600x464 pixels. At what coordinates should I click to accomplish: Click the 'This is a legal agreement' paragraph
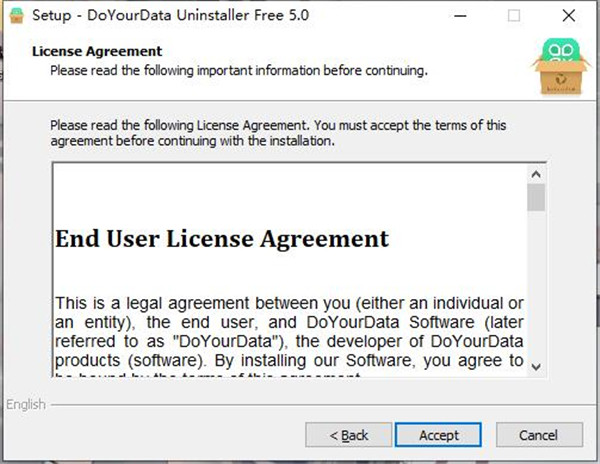pos(289,337)
